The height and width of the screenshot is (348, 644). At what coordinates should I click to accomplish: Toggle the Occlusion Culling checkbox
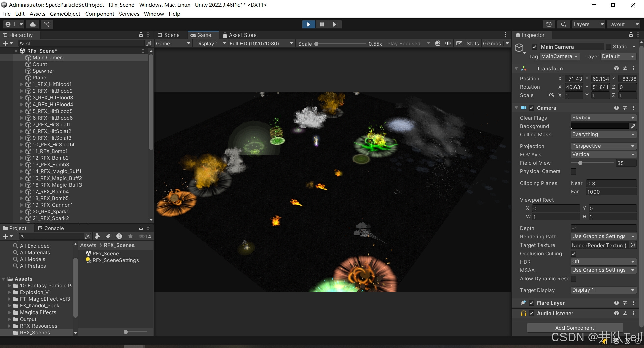(574, 254)
